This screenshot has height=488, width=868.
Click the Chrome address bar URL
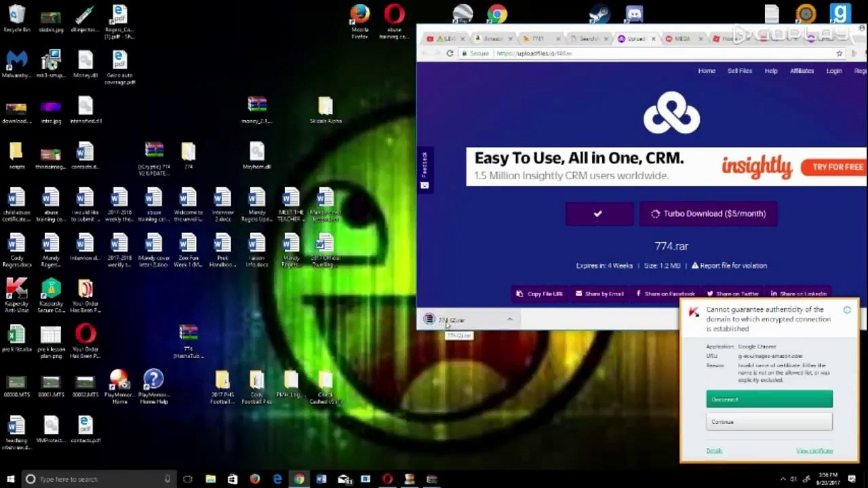click(x=534, y=54)
